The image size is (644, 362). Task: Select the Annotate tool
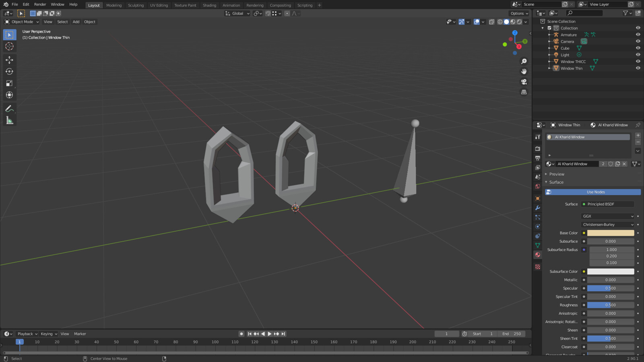10,109
